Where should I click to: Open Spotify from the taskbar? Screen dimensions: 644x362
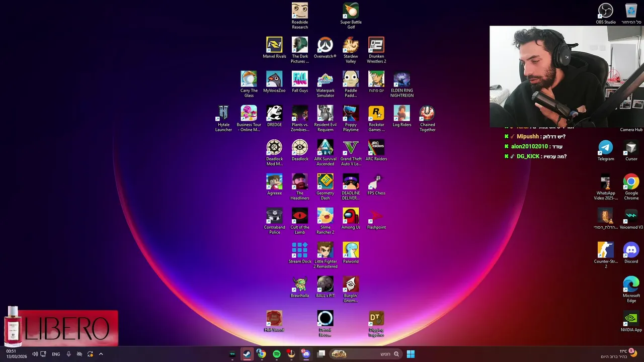click(x=277, y=354)
